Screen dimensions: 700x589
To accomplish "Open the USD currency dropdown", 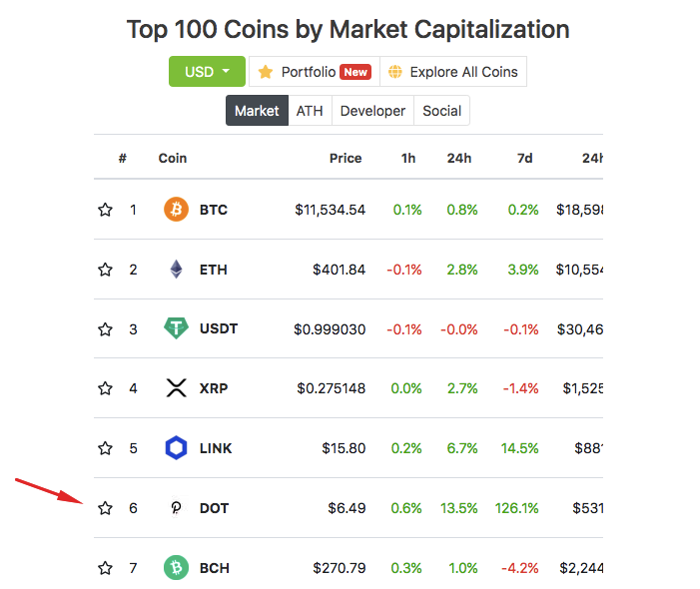I will pyautogui.click(x=207, y=72).
